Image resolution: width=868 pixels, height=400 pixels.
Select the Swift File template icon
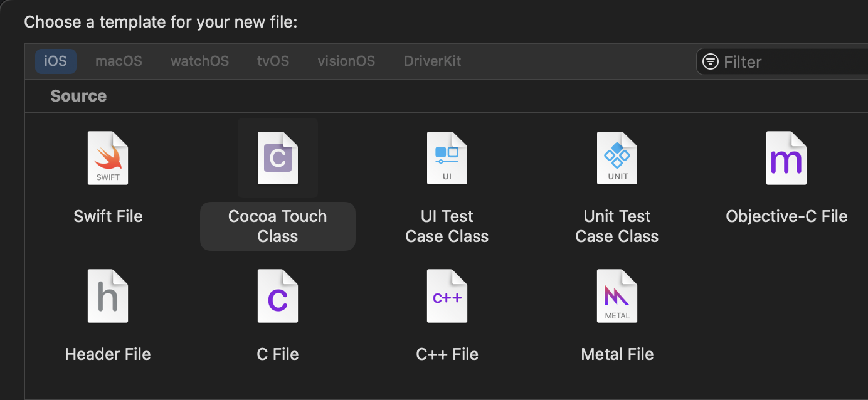pos(108,158)
